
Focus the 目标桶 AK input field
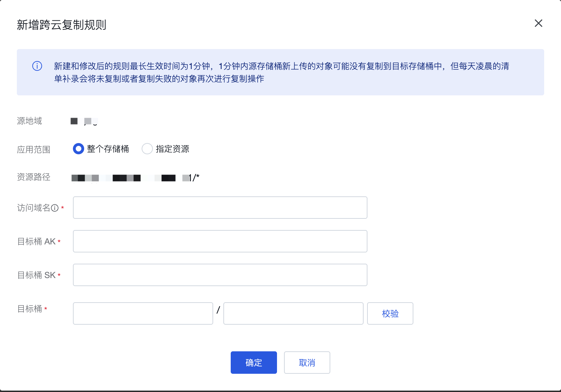coord(220,241)
